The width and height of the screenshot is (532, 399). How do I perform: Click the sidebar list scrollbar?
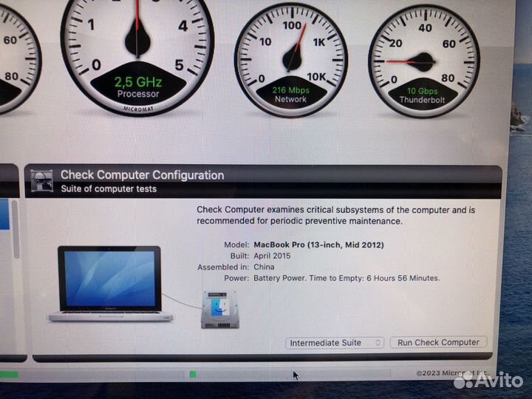click(x=16, y=229)
